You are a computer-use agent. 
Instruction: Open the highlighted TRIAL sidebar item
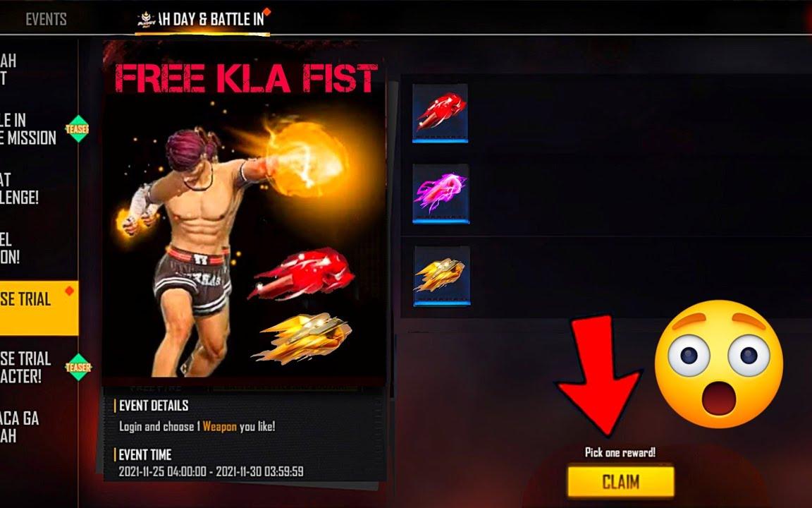tap(39, 308)
